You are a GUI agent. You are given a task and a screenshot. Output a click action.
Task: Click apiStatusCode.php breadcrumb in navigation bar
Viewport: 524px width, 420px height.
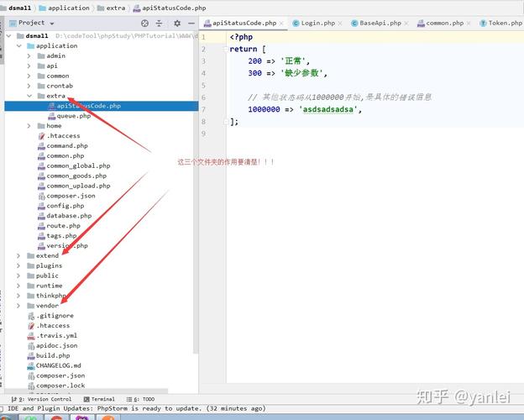170,8
